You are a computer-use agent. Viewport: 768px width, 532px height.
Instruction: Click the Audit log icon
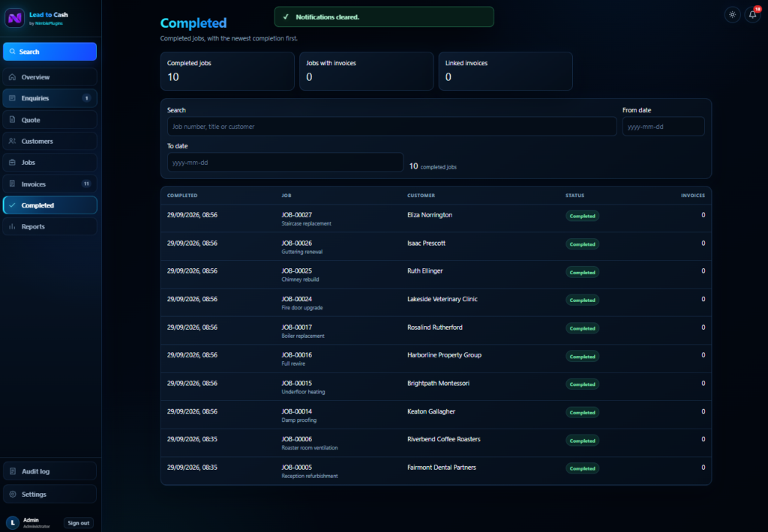(x=13, y=471)
